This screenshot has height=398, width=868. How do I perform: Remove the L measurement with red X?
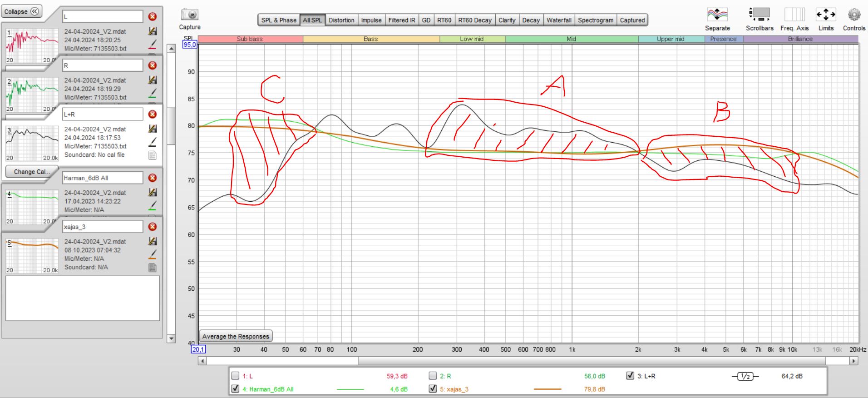[153, 16]
